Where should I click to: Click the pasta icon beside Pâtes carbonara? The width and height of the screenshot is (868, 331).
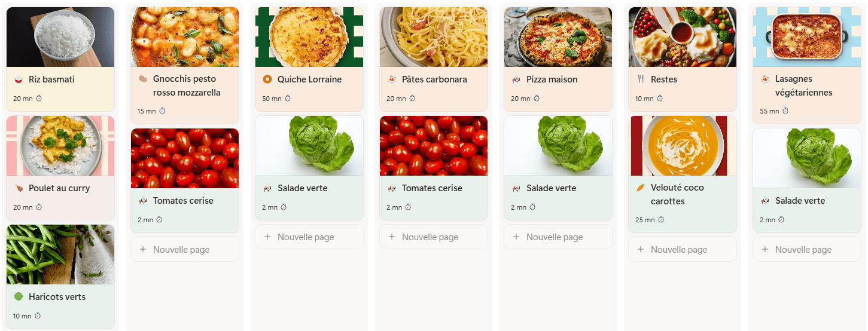(392, 79)
